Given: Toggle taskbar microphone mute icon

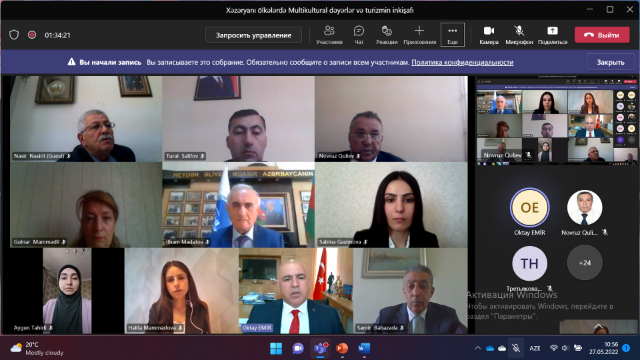Looking at the screenshot, I should coord(516,348).
